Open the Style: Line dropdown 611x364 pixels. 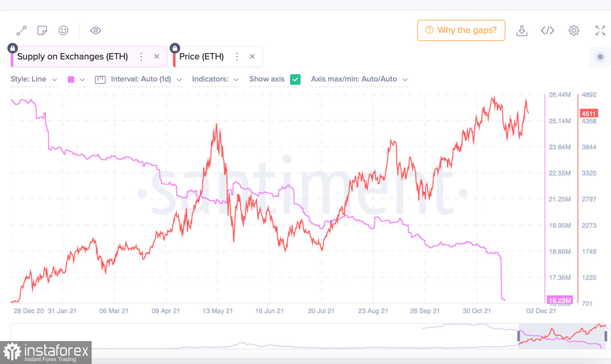tap(34, 79)
